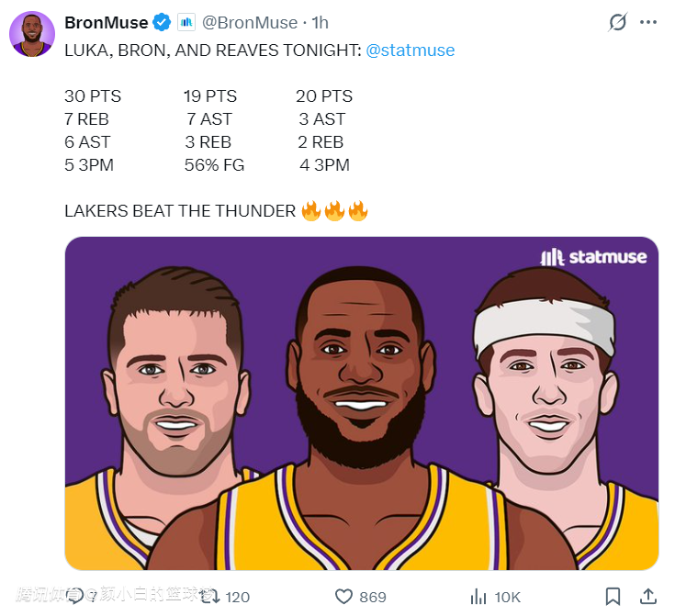Open the share post menu
Screen dimensions: 675x616
click(x=647, y=596)
